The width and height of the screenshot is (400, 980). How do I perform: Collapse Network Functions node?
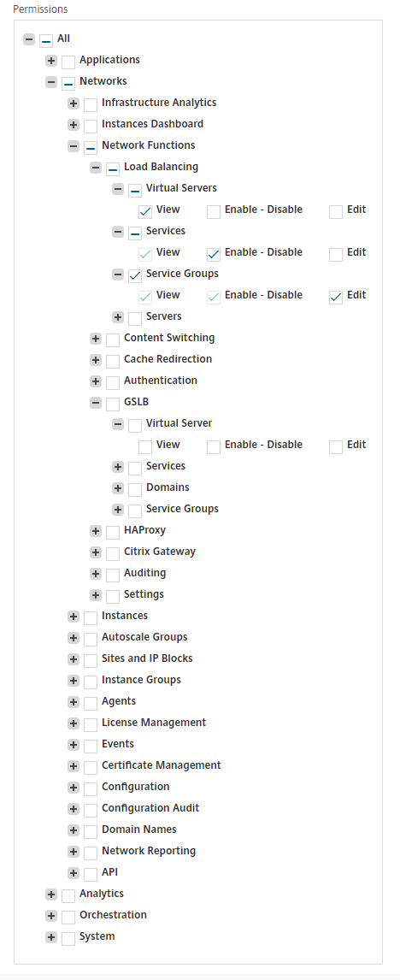tap(74, 146)
